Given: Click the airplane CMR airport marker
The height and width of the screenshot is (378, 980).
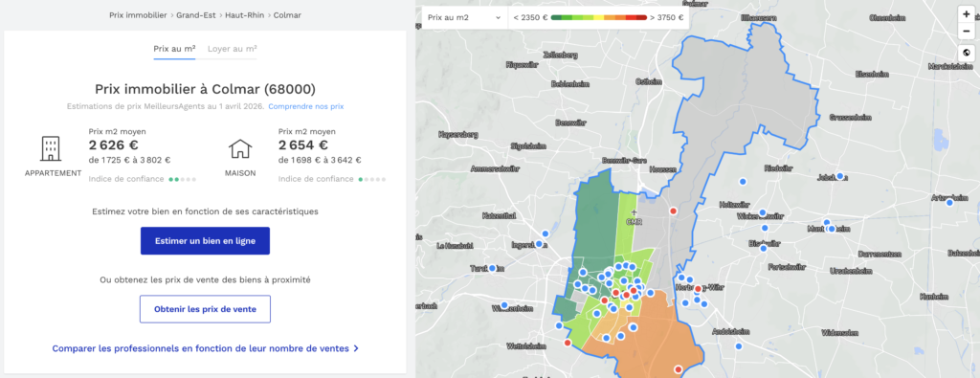Looking at the screenshot, I should click(x=634, y=213).
